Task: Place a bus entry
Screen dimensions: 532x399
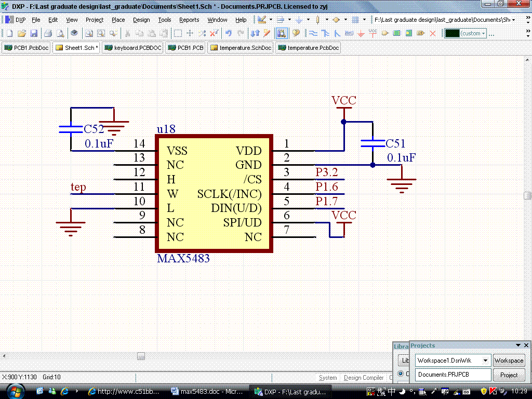Action: click(337, 33)
